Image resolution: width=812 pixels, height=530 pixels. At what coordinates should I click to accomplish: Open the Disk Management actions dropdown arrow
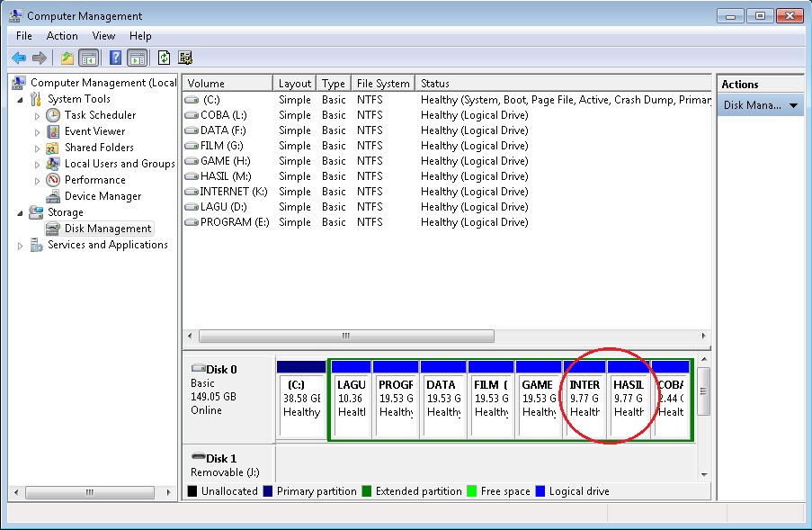[793, 105]
